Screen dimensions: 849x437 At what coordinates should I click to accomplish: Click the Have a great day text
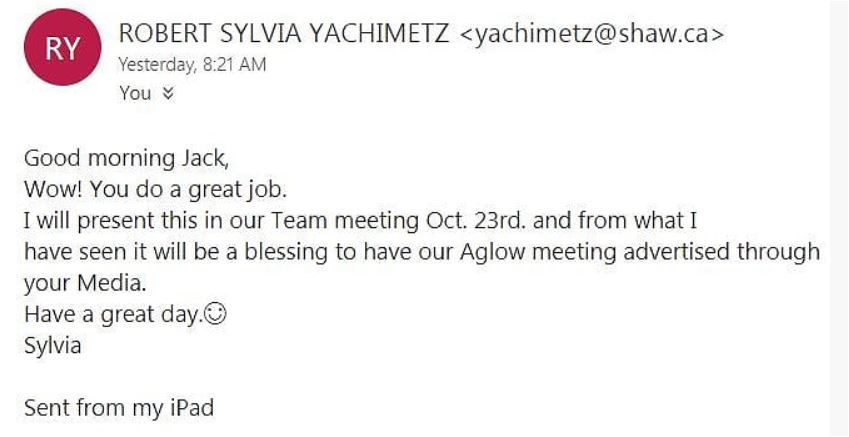click(x=112, y=314)
